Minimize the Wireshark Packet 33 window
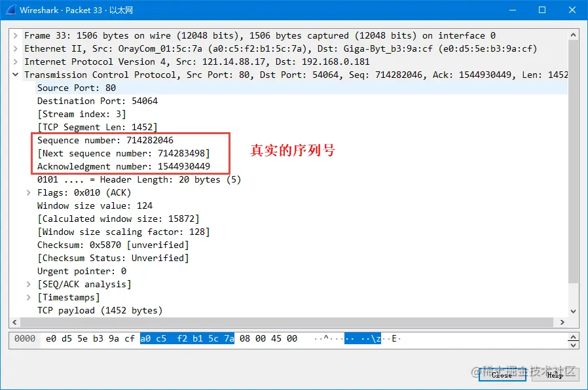 tap(513, 10)
